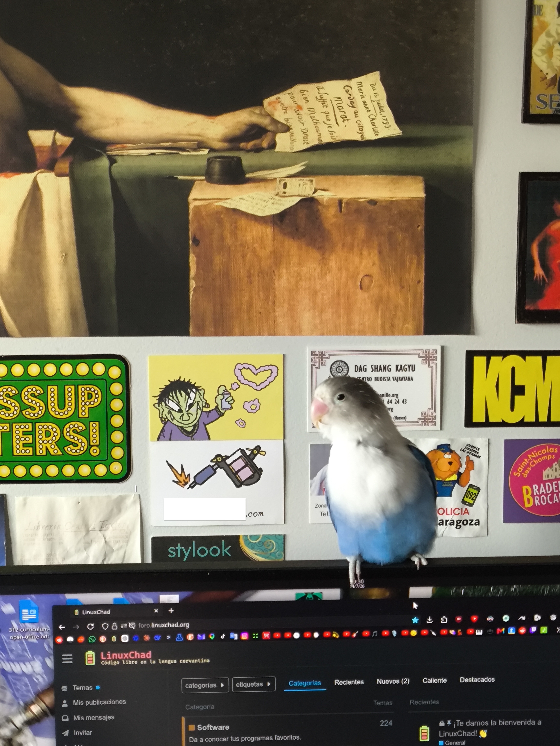The height and width of the screenshot is (746, 560).
Task: Open the Tumblr bookmark
Action: click(x=511, y=631)
